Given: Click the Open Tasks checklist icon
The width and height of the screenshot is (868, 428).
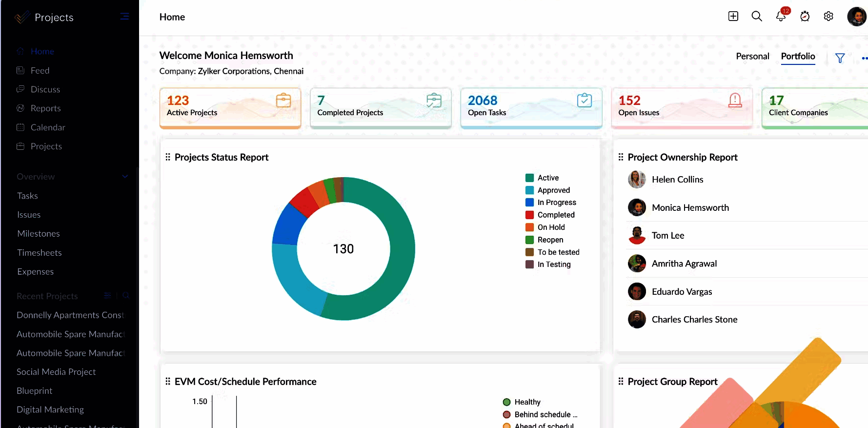Looking at the screenshot, I should click(585, 101).
